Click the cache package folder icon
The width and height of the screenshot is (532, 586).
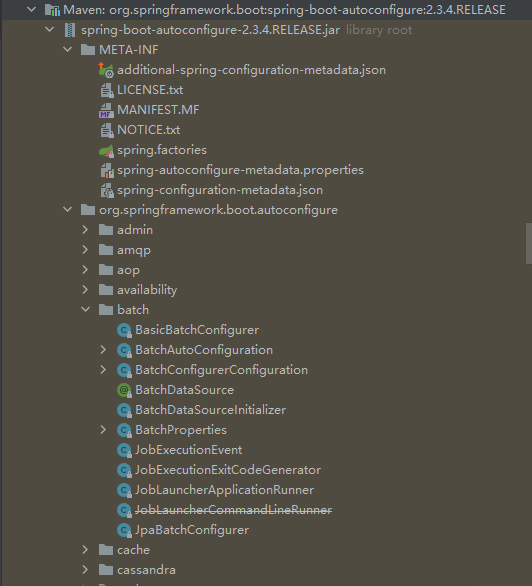coord(106,550)
